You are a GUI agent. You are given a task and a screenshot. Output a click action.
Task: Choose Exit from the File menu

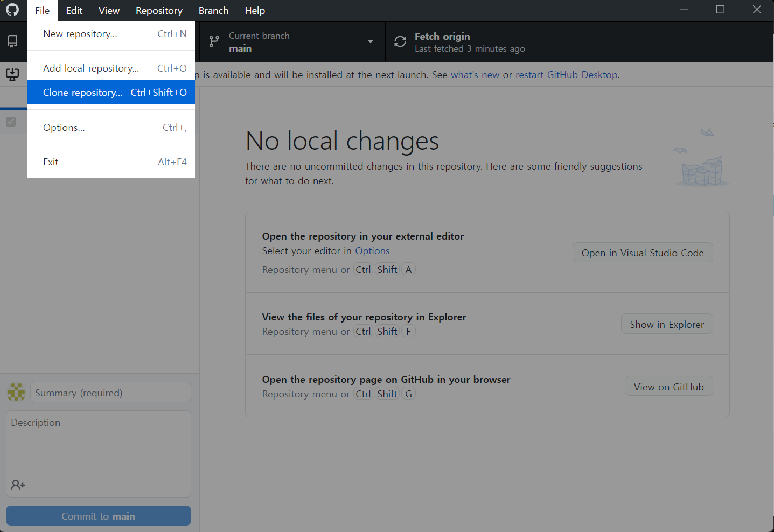(x=111, y=162)
